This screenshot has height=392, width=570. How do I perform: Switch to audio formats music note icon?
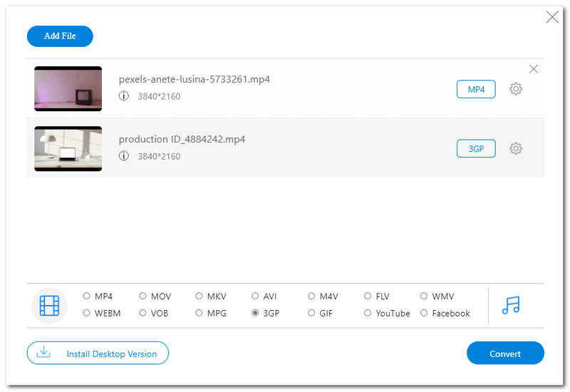tap(511, 305)
